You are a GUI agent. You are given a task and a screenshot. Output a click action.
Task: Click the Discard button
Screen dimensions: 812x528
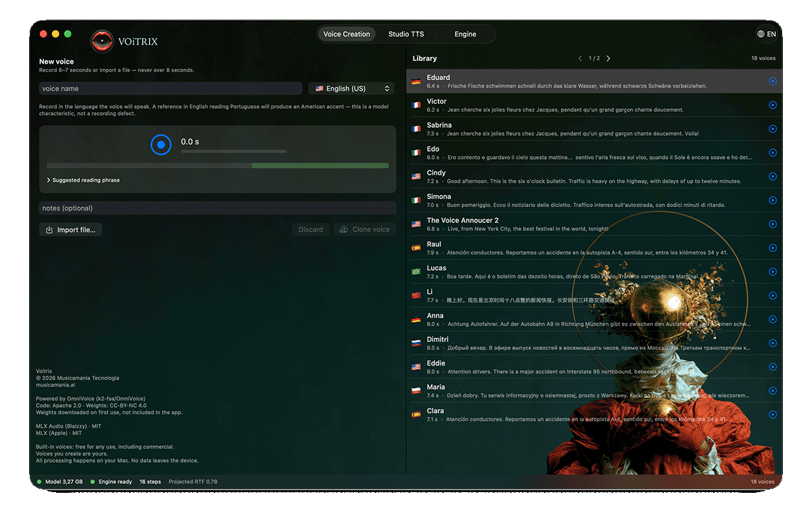[311, 229]
